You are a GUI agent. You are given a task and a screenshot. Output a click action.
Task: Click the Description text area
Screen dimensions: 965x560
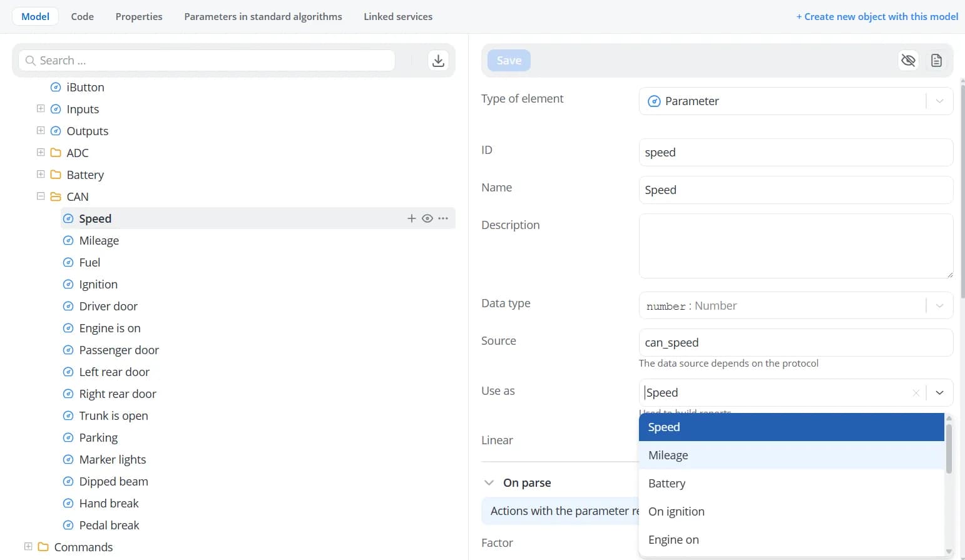(x=795, y=246)
